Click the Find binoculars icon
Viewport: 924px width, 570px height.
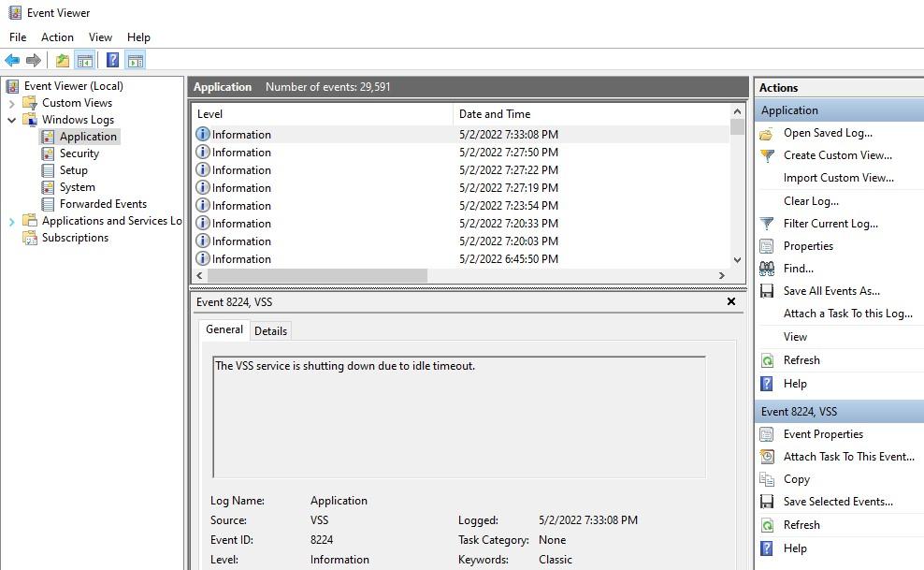tap(767, 269)
